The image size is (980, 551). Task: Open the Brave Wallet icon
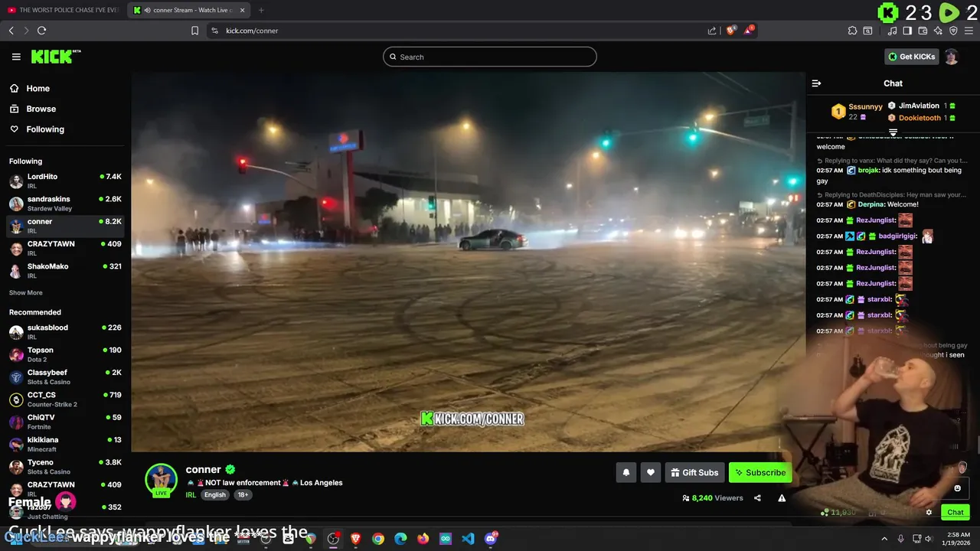923,31
